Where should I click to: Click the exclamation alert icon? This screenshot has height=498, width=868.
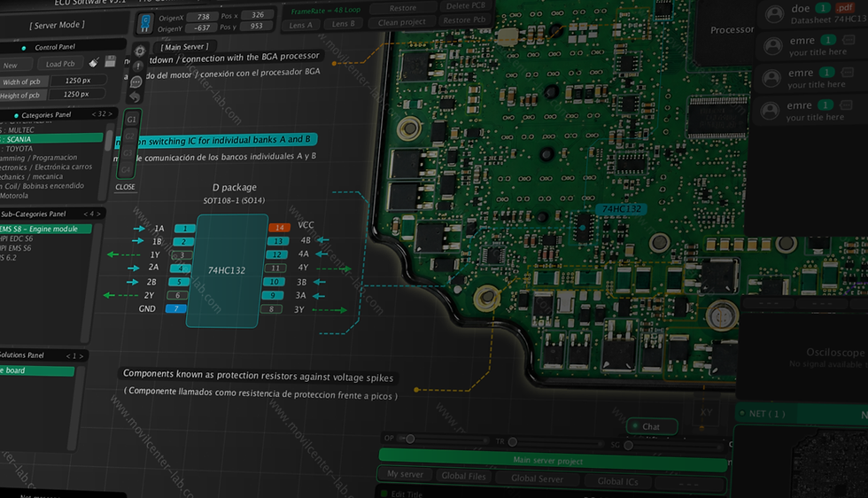click(x=138, y=66)
